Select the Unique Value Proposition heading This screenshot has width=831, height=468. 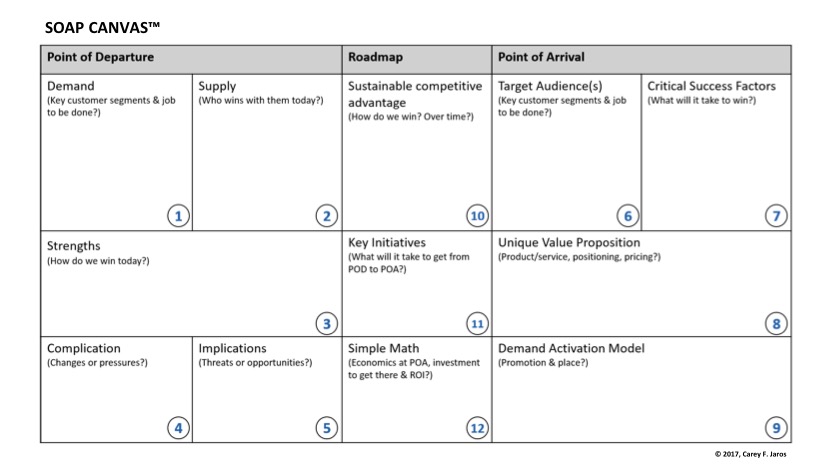(x=569, y=243)
